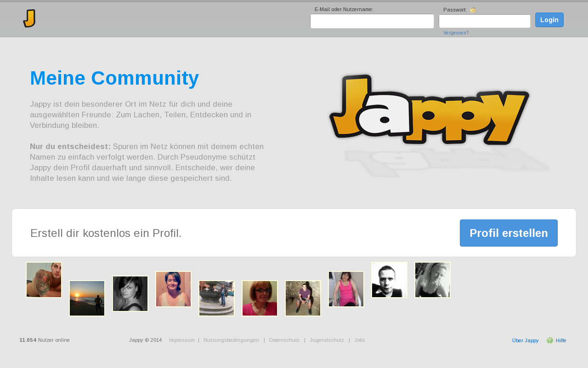
Task: Open photo of woman in pink dress
Action: (346, 289)
